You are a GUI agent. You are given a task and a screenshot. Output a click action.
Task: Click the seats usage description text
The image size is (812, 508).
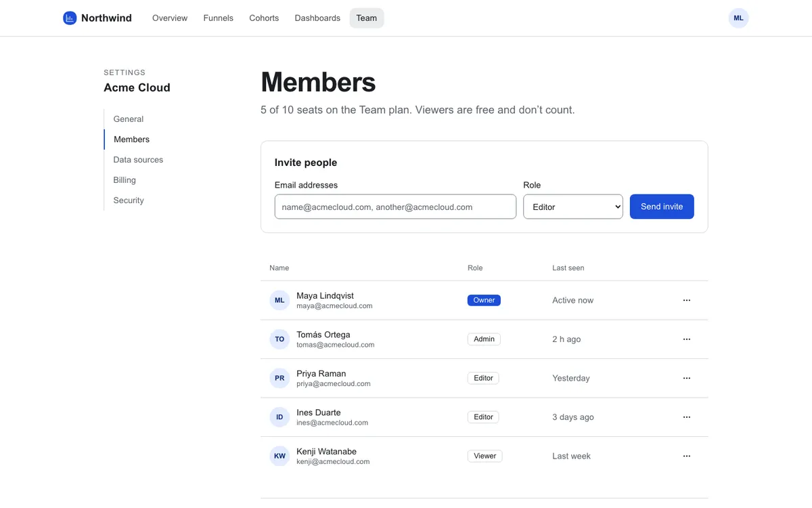point(418,110)
